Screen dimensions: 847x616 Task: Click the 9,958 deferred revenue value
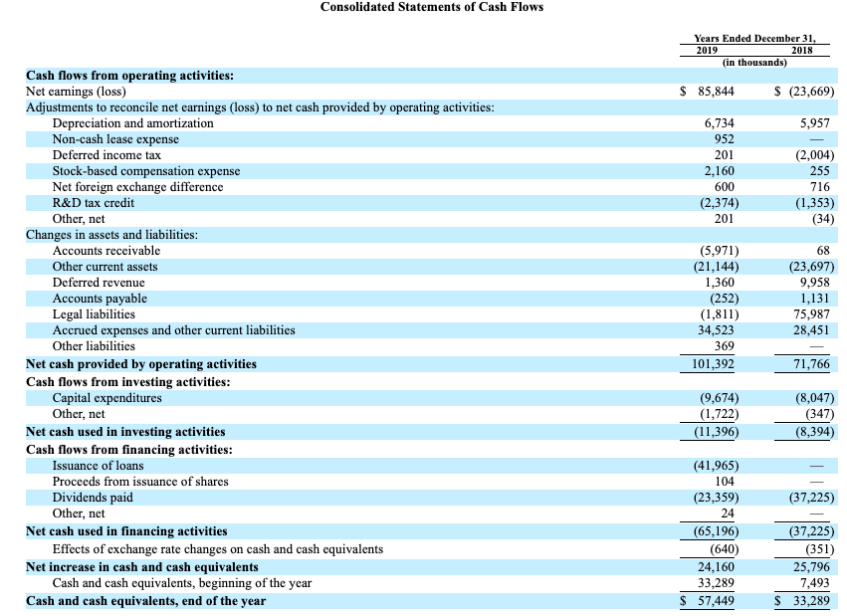(814, 283)
